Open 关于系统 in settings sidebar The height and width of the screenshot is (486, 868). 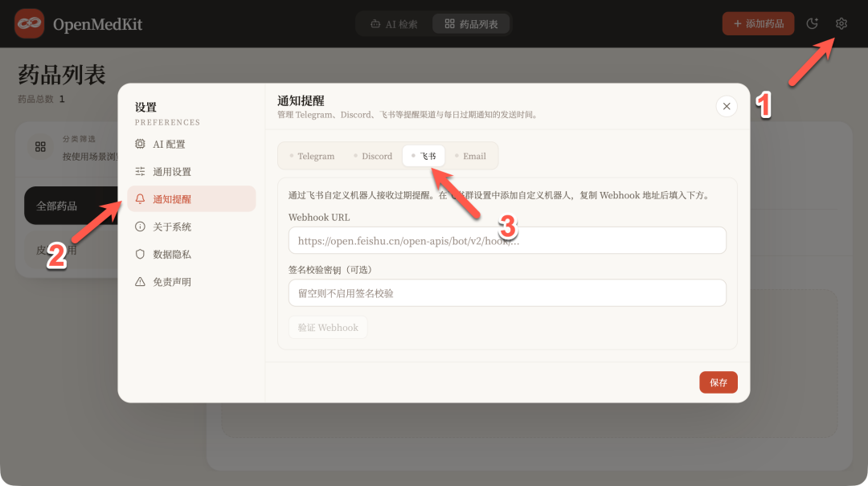click(x=191, y=227)
